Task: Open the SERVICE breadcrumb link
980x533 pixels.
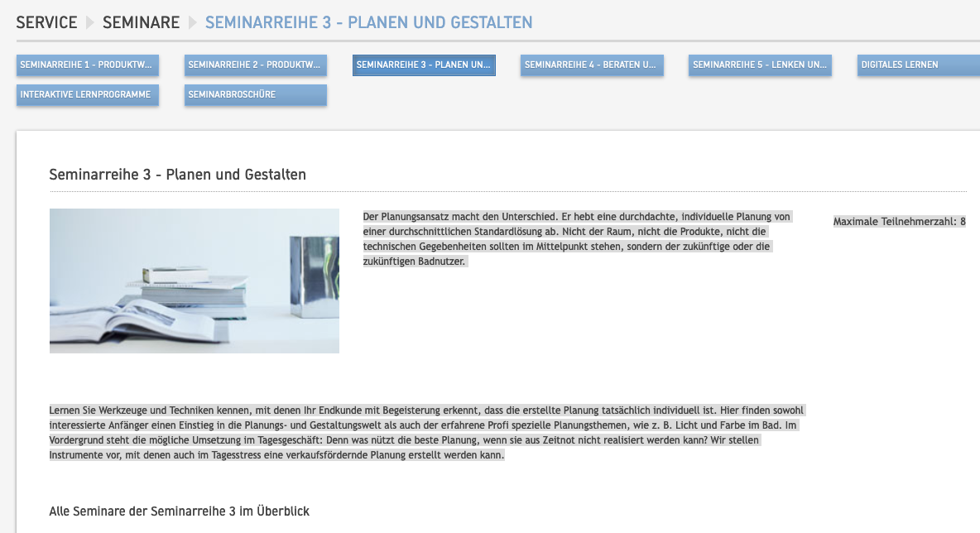Action: 47,22
